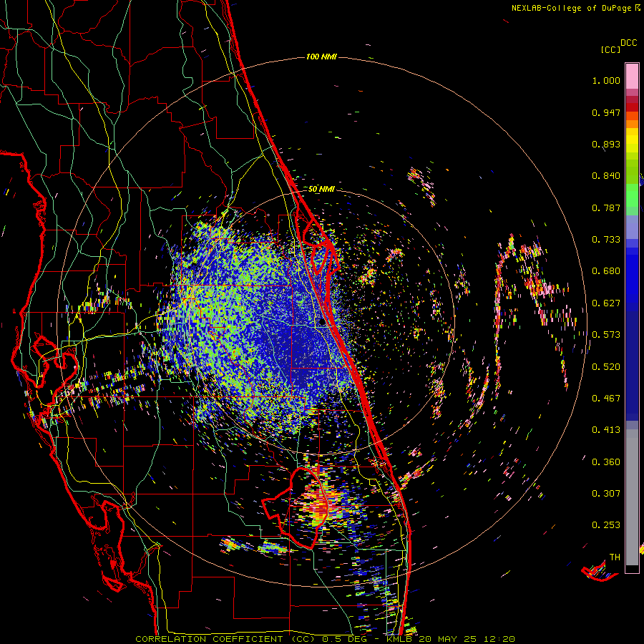Pick the yellow band beside 0.893
Image resolution: width=644 pixels, height=644 pixels.
point(632,144)
